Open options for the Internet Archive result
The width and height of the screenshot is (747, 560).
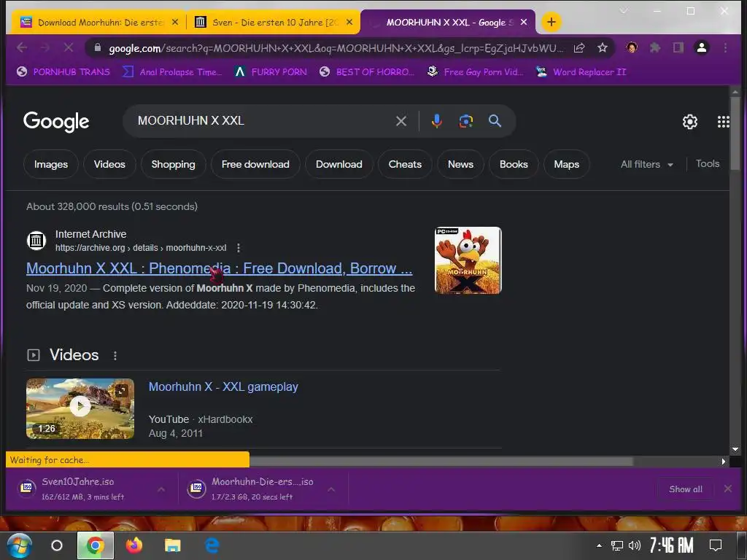pos(239,248)
